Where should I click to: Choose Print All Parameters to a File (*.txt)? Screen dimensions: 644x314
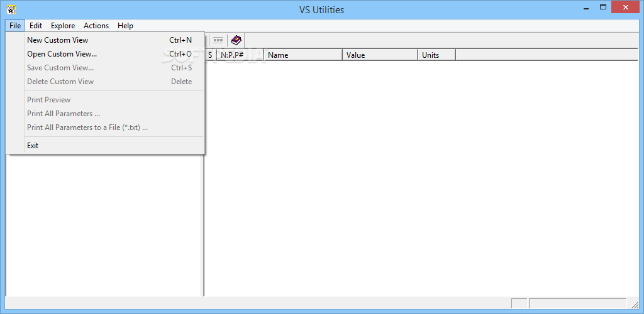click(106, 127)
